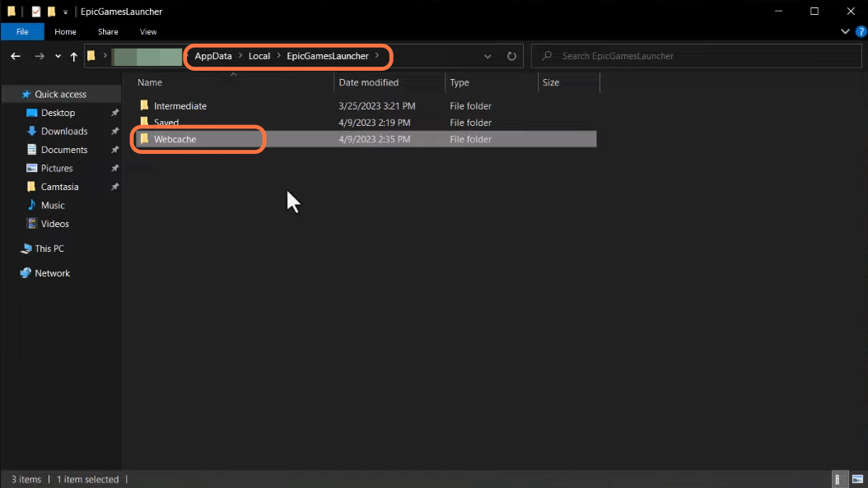Open Desktop in navigation pane
The image size is (868, 488).
point(58,112)
